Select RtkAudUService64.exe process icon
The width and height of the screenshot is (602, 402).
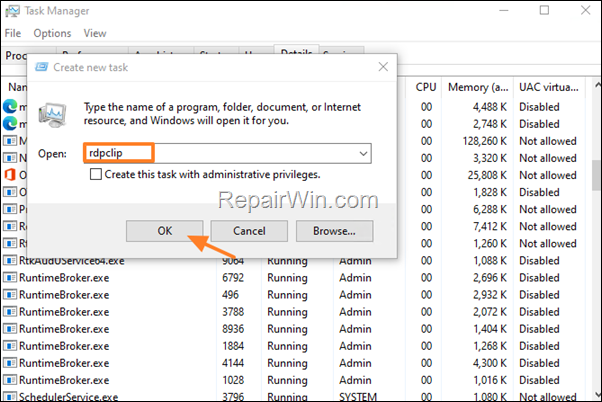[x=10, y=261]
